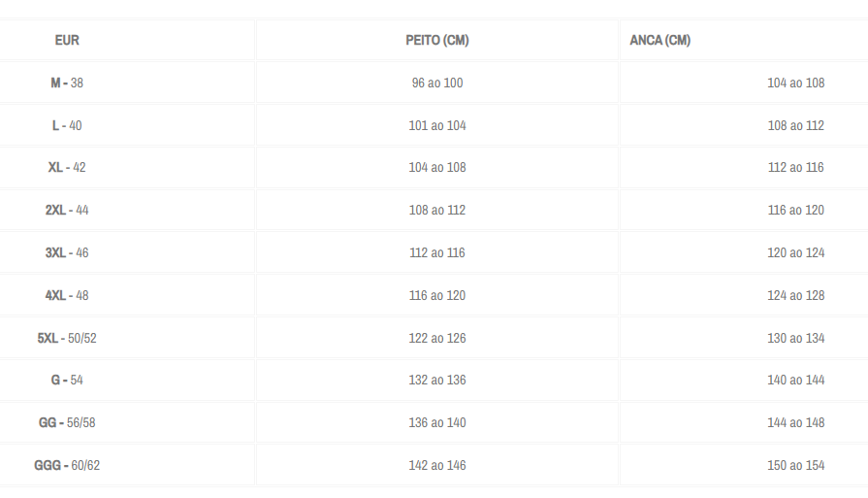Select the 5XL - 50/52 size cell
This screenshot has height=498, width=868.
67,338
